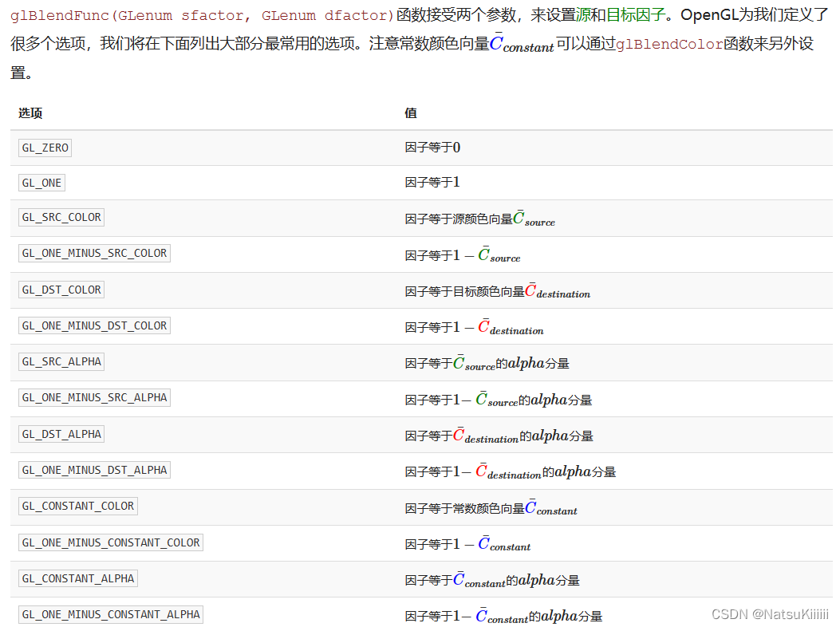Click the GL_ONE_MINUS_SRC_COLOR code label

[x=94, y=253]
